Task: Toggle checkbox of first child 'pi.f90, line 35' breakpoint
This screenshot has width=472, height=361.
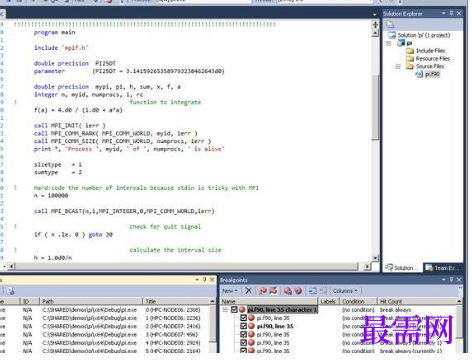Action: [x=243, y=318]
